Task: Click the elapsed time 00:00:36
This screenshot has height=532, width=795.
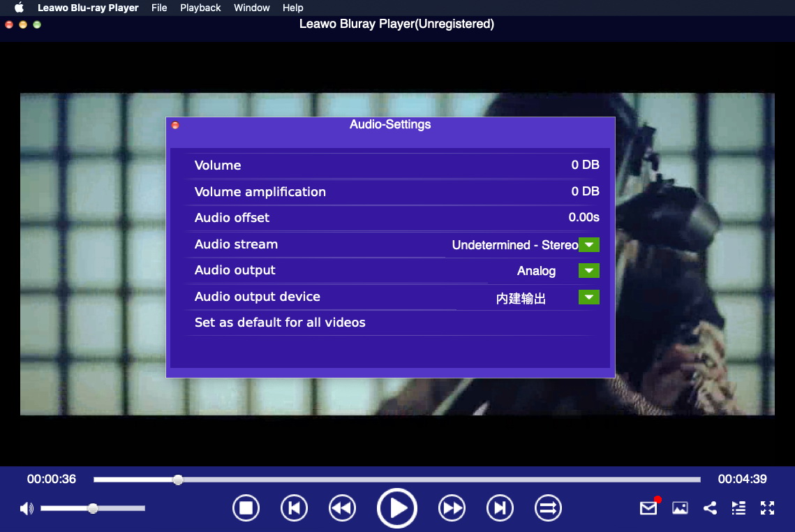Action: click(x=52, y=479)
